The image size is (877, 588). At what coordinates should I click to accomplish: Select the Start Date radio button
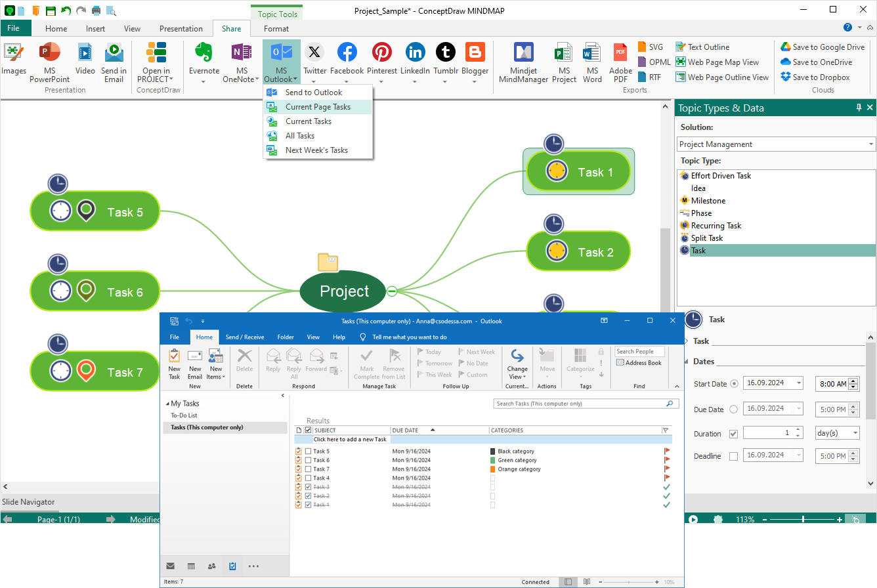[733, 384]
